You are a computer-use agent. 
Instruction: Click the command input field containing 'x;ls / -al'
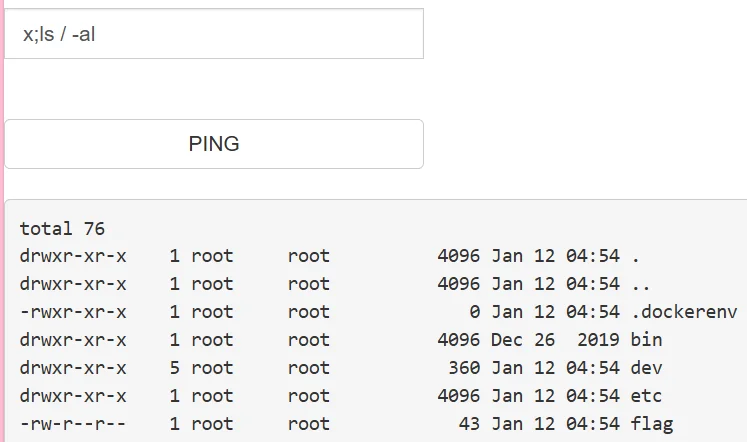coord(213,35)
